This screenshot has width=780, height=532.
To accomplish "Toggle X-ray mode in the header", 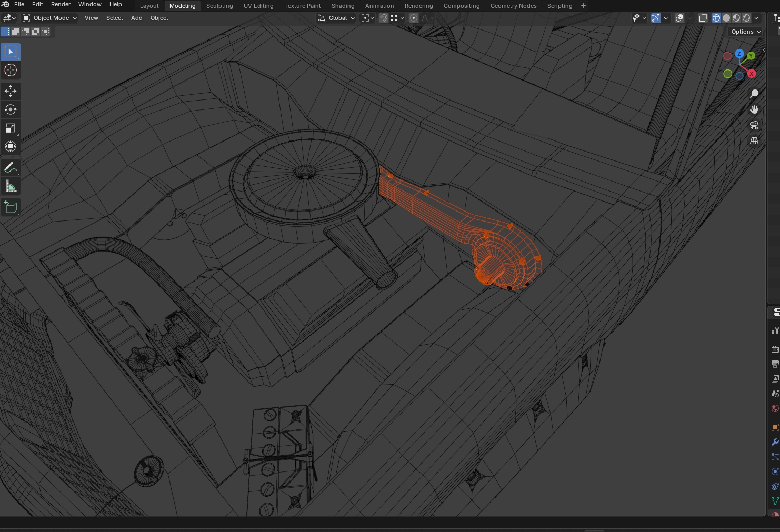I will point(703,18).
